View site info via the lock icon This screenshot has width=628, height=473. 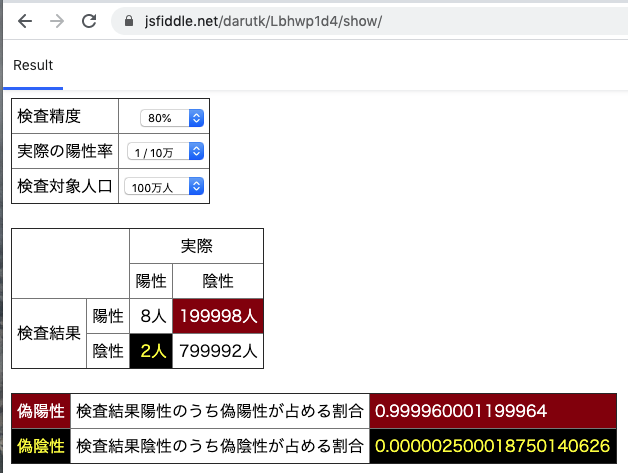129,21
